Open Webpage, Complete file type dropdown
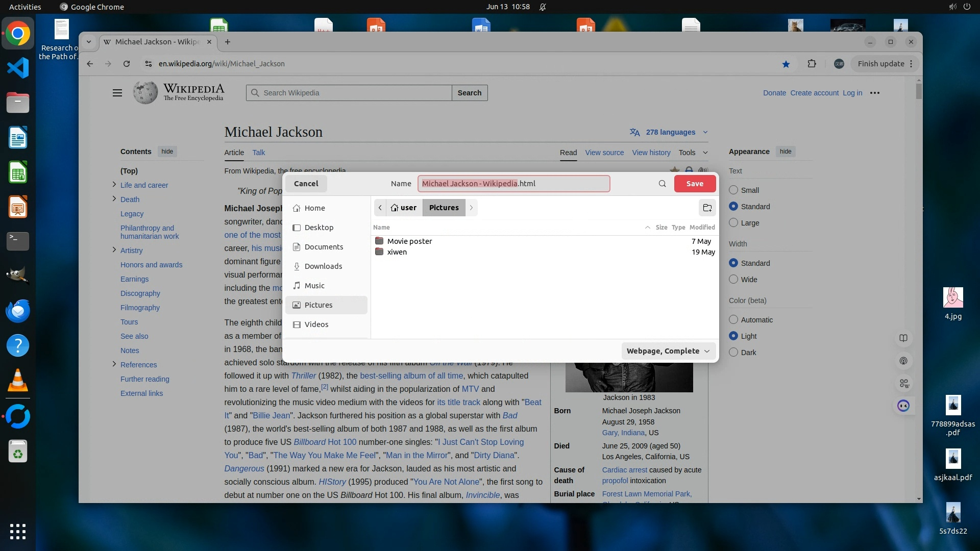The height and width of the screenshot is (551, 980). point(668,351)
